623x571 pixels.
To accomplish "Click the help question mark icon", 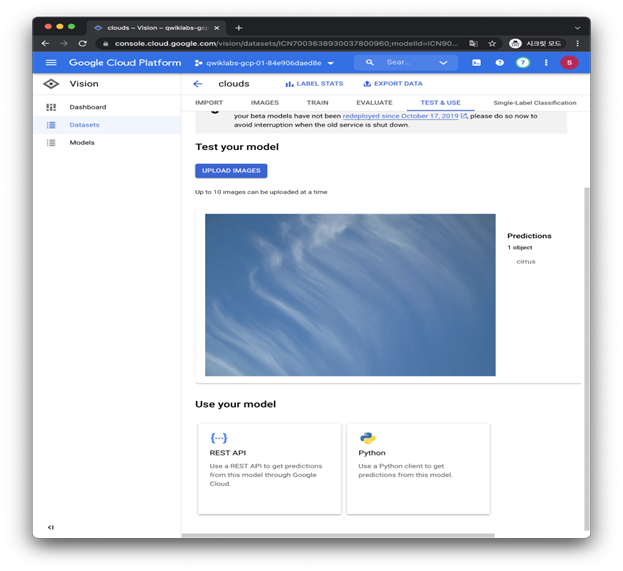I will click(x=499, y=63).
